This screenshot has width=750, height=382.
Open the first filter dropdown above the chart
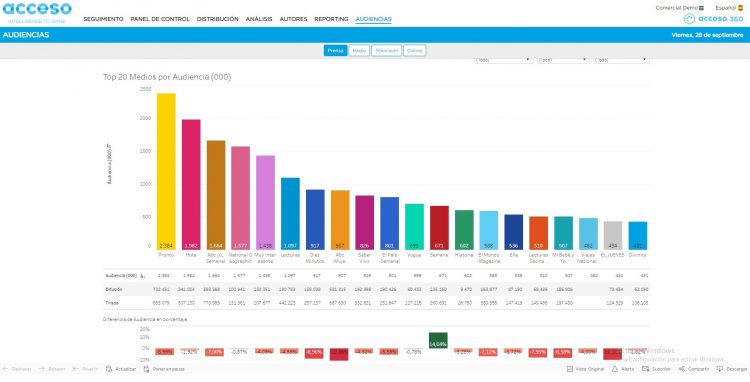[x=504, y=60]
